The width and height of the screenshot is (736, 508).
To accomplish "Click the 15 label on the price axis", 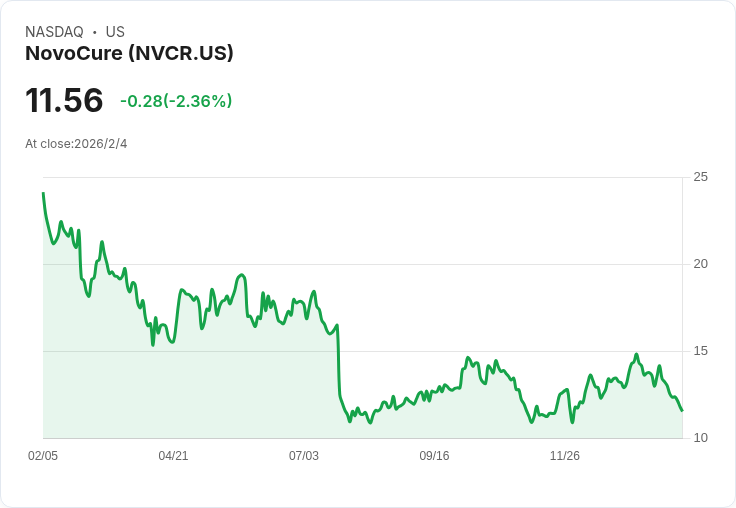I will [700, 351].
